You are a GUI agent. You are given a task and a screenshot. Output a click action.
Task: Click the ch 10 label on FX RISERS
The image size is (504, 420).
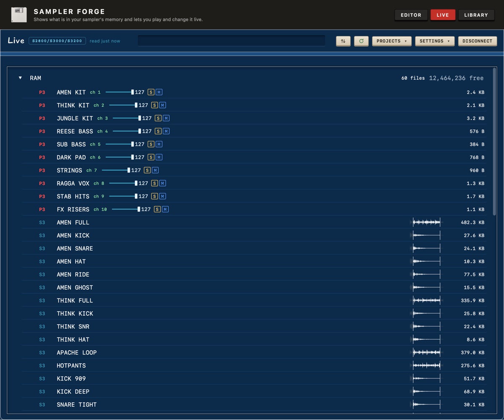point(100,209)
